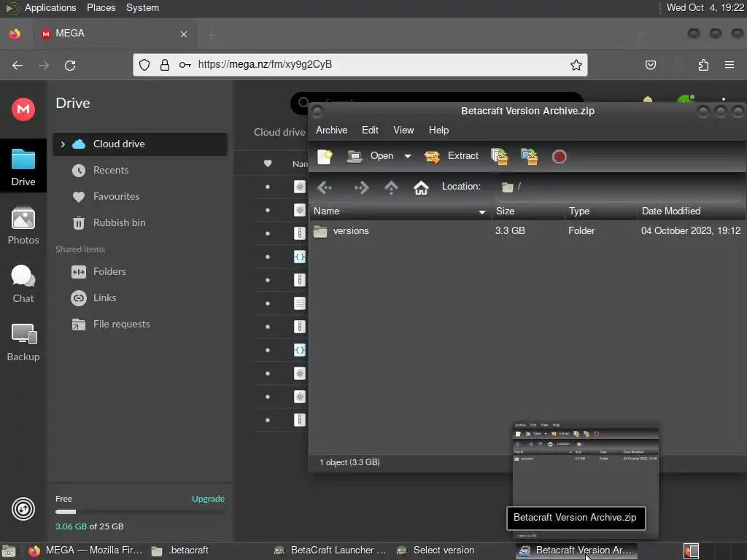Open the Places menu in top panel
This screenshot has width=747, height=560.
(101, 7)
